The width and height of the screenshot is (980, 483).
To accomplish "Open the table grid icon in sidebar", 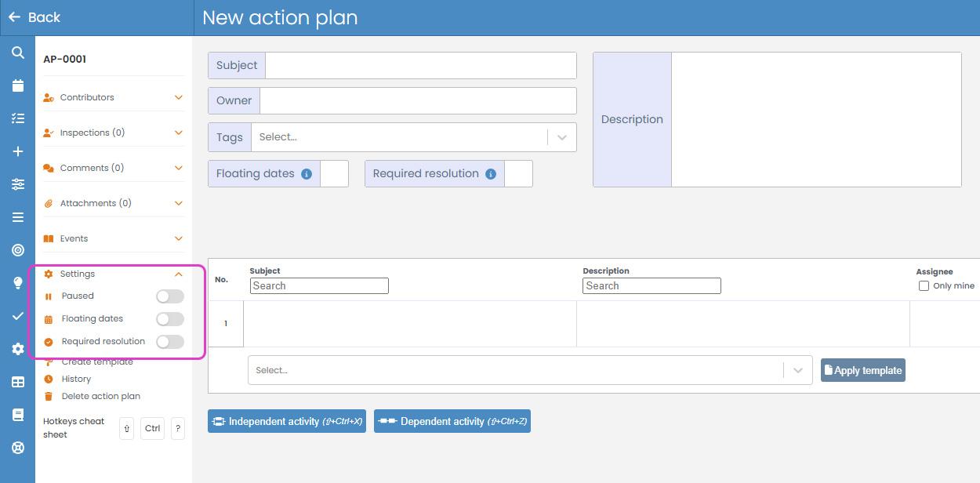I will (x=17, y=382).
